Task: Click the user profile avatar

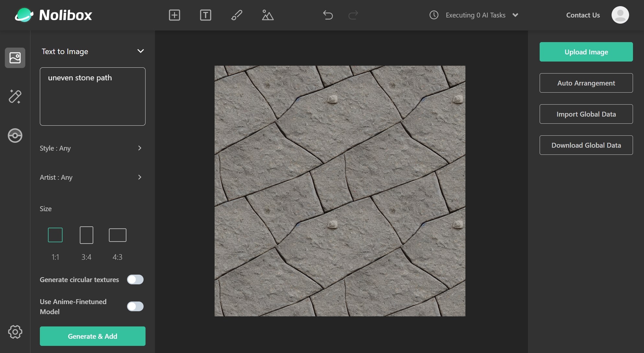Action: (x=620, y=15)
